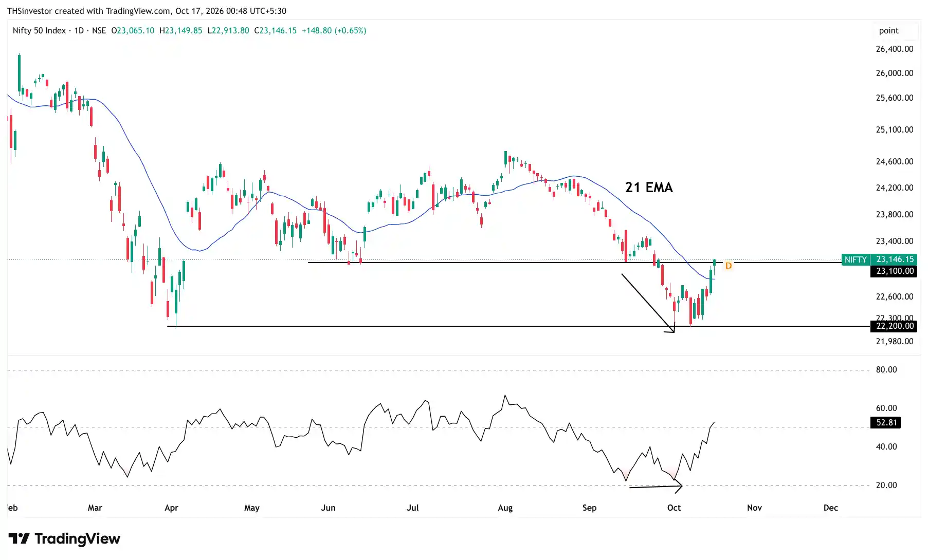Click the 80.00 RSI axis level
The height and width of the screenshot is (560, 928).
pos(886,370)
